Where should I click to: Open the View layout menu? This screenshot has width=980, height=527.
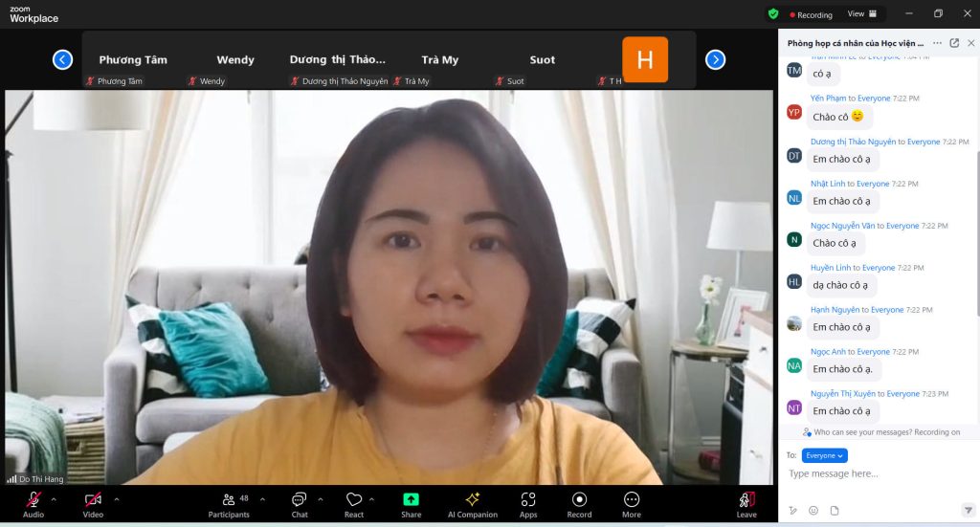click(861, 14)
